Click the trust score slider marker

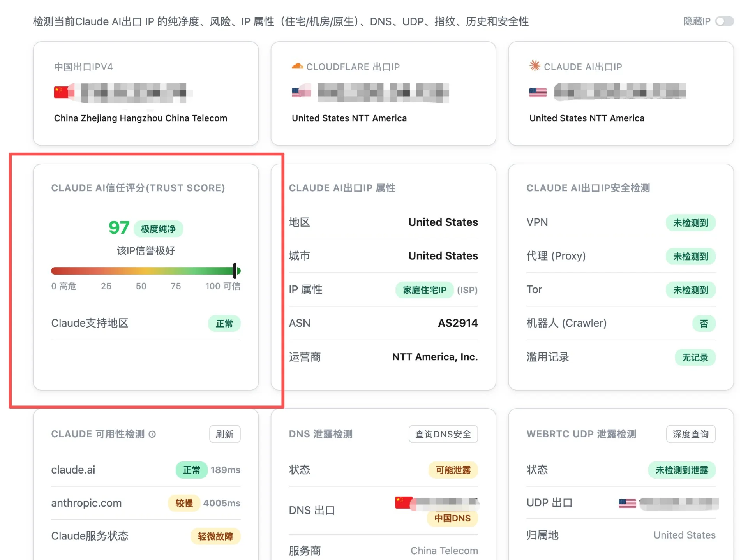coord(235,271)
